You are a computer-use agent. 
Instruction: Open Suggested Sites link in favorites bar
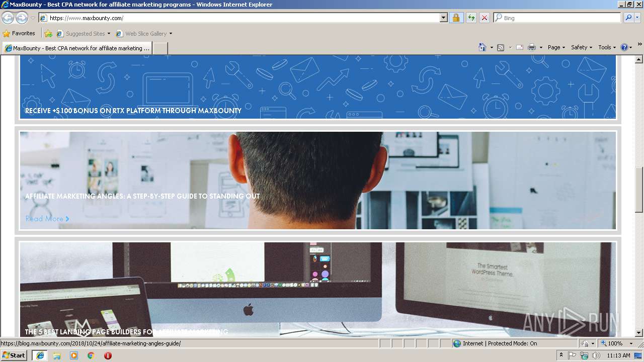point(83,34)
